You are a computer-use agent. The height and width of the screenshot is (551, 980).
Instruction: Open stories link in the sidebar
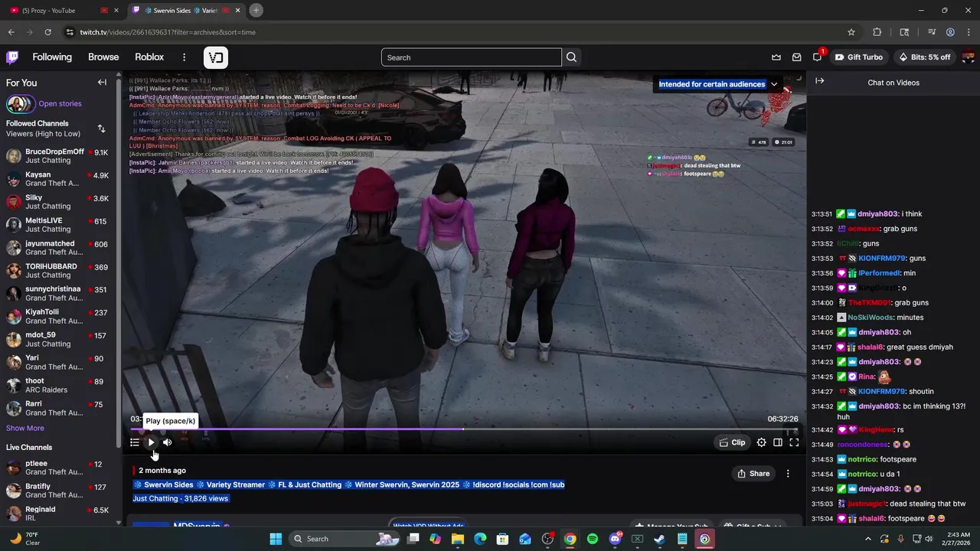[x=60, y=104]
